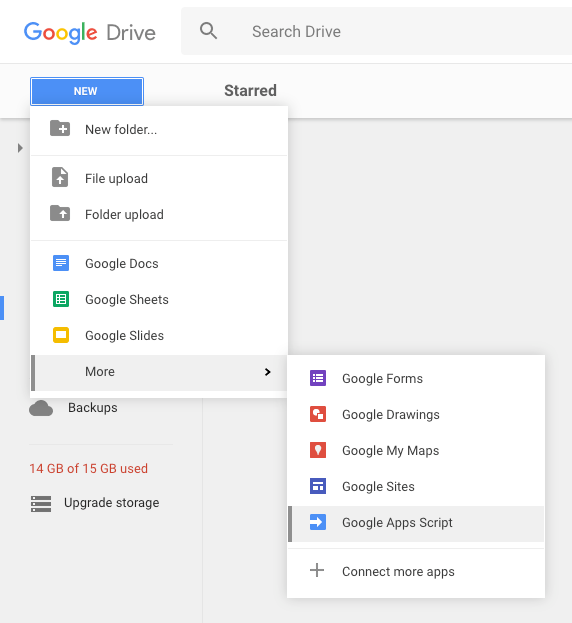Select Google Sites from submenu
This screenshot has height=623, width=572.
point(416,486)
